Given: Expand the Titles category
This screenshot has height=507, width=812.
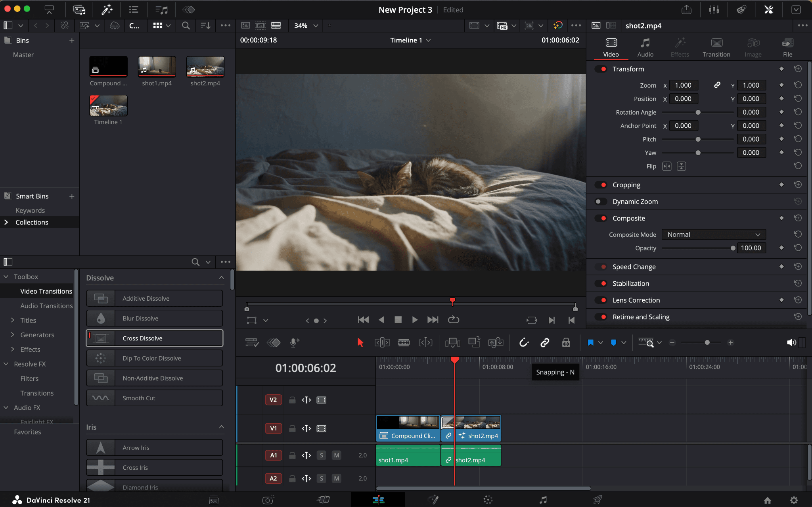Looking at the screenshot, I should [13, 320].
